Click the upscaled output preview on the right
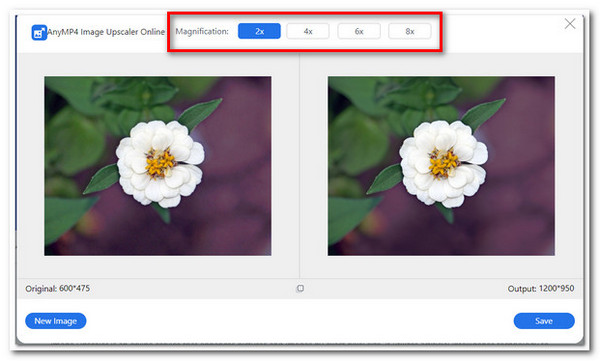The image size is (600, 361). click(441, 166)
